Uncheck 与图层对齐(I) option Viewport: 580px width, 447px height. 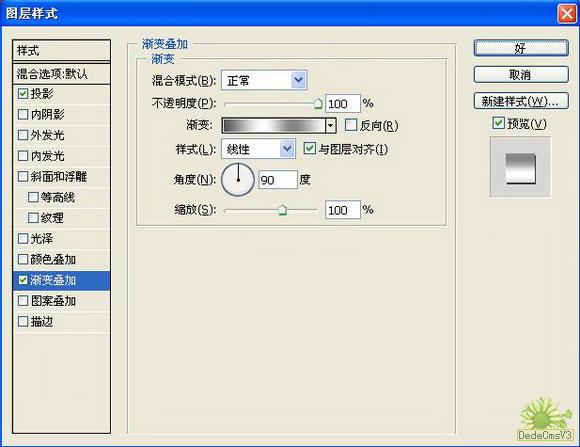(309, 149)
